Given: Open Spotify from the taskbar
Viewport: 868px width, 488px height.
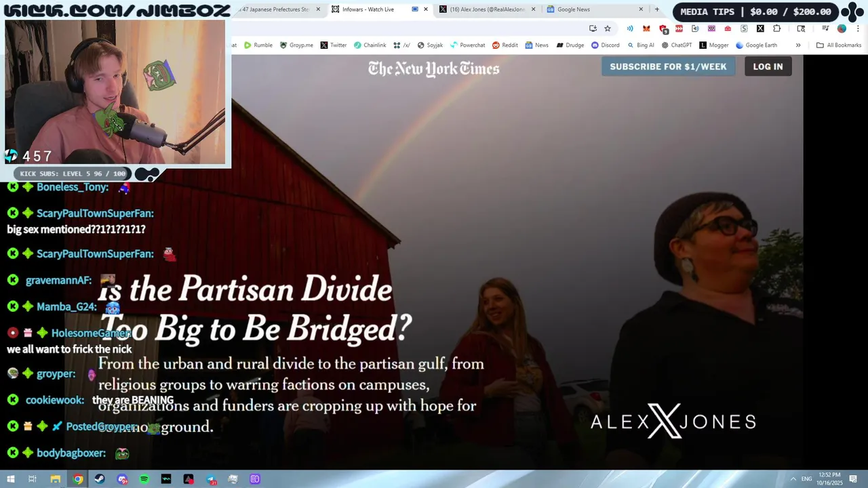Looking at the screenshot, I should pos(144,479).
